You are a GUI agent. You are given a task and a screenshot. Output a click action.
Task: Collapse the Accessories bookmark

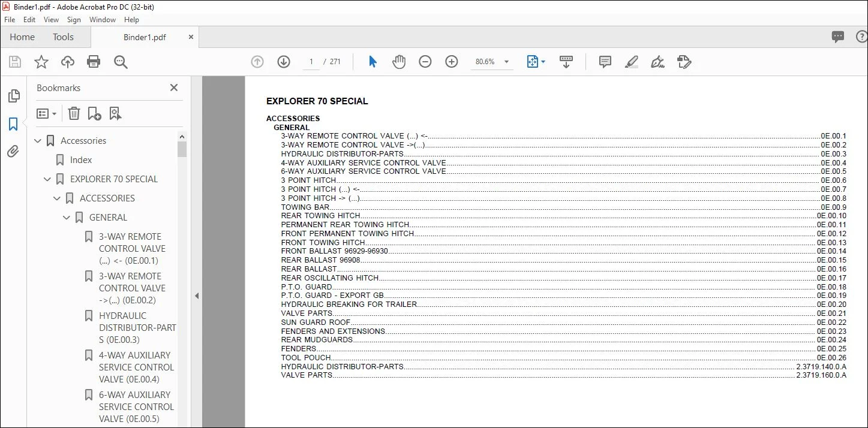pos(38,141)
